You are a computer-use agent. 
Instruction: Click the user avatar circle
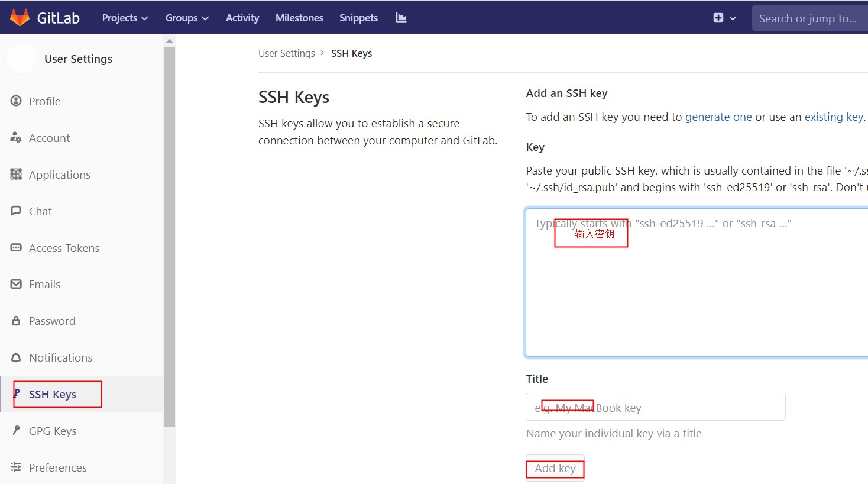point(21,59)
